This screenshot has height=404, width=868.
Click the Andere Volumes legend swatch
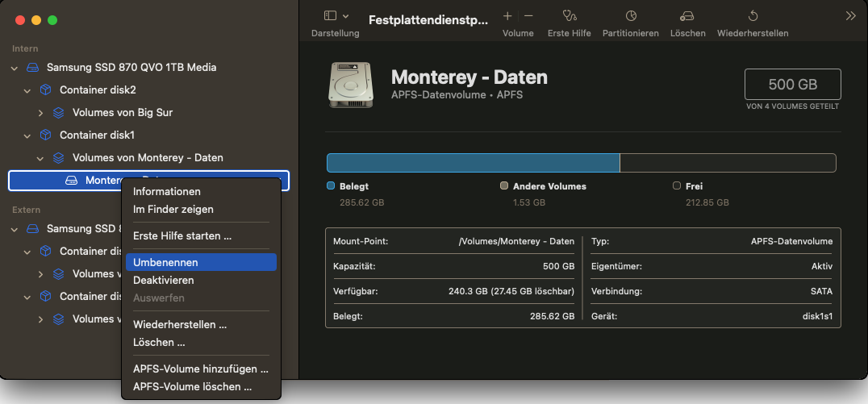click(503, 186)
